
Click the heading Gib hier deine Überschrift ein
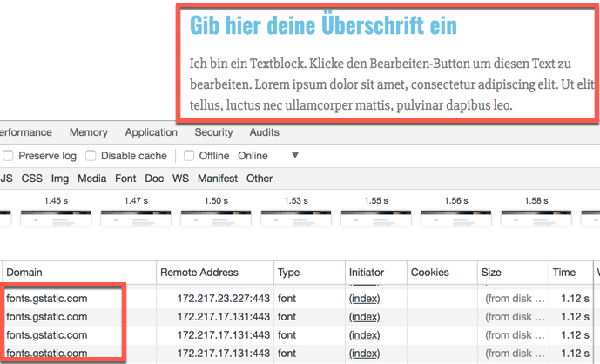pyautogui.click(x=323, y=25)
